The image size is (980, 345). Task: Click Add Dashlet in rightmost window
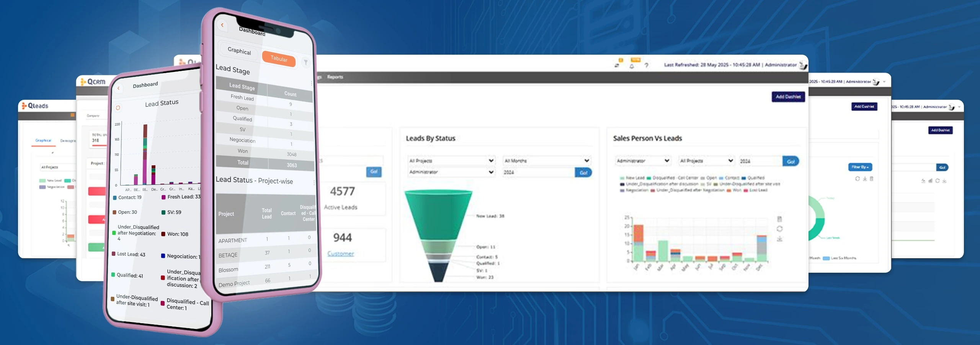941,130
